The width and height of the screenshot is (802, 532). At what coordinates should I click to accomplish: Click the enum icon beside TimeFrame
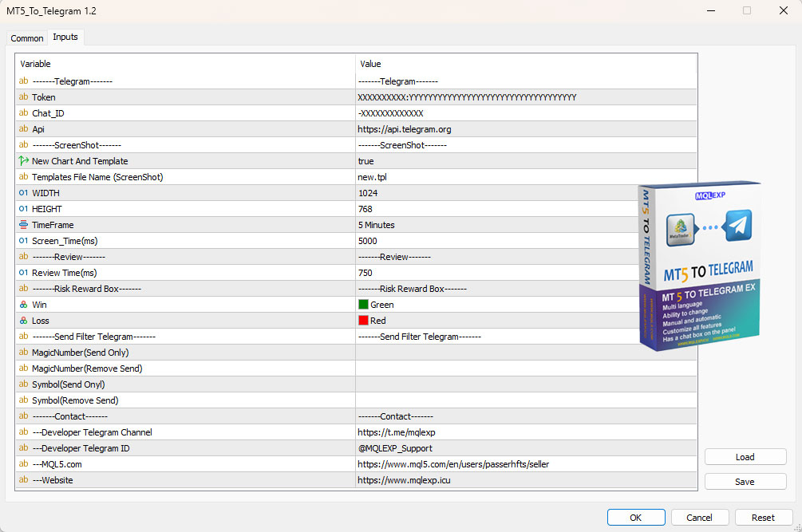click(x=23, y=224)
